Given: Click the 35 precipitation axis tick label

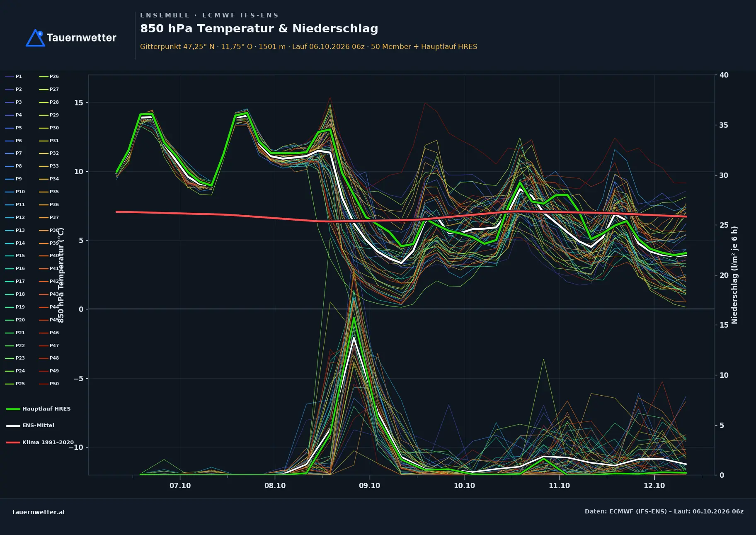Looking at the screenshot, I should (x=724, y=125).
